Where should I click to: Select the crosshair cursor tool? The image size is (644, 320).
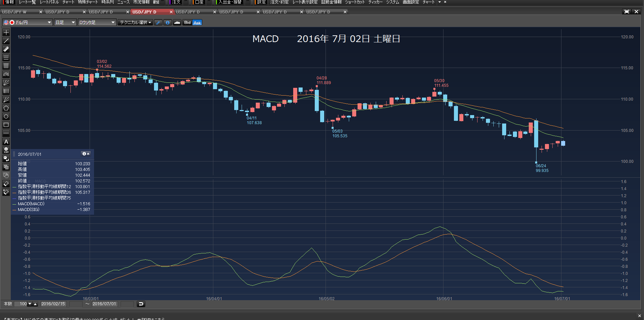pos(6,33)
